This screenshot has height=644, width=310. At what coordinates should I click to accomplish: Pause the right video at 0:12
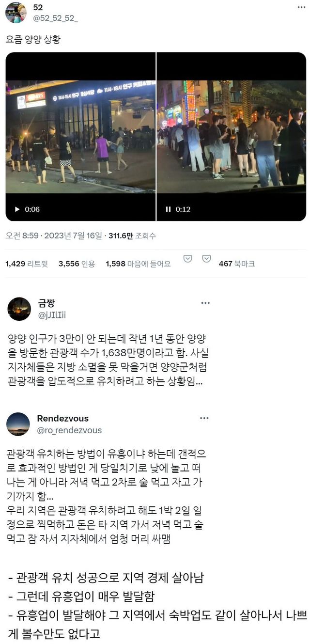tap(169, 209)
